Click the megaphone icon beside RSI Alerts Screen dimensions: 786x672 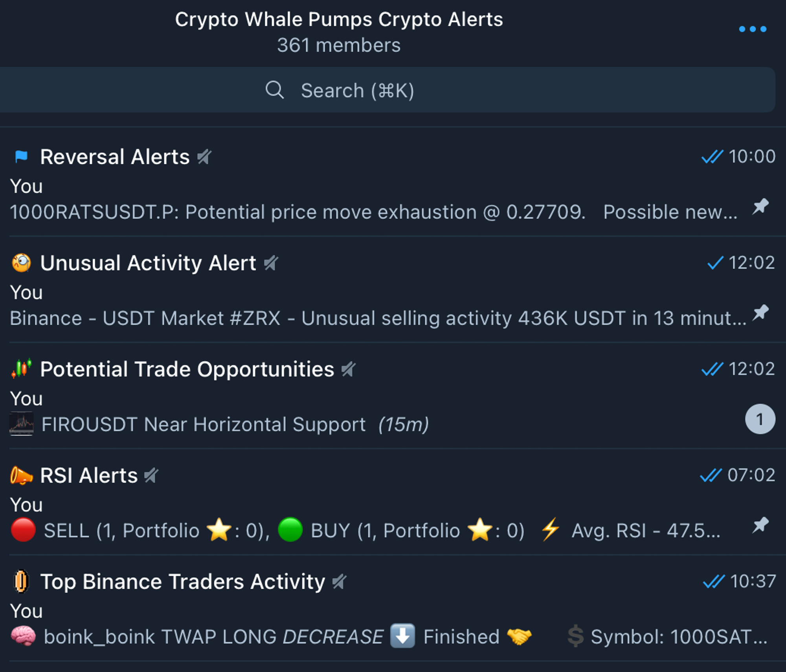tap(21, 475)
